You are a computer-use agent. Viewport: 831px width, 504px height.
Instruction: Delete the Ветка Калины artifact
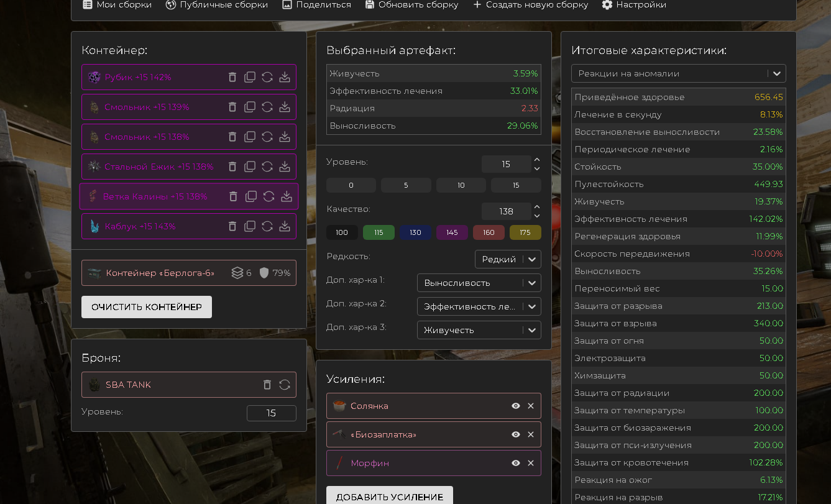point(234,196)
